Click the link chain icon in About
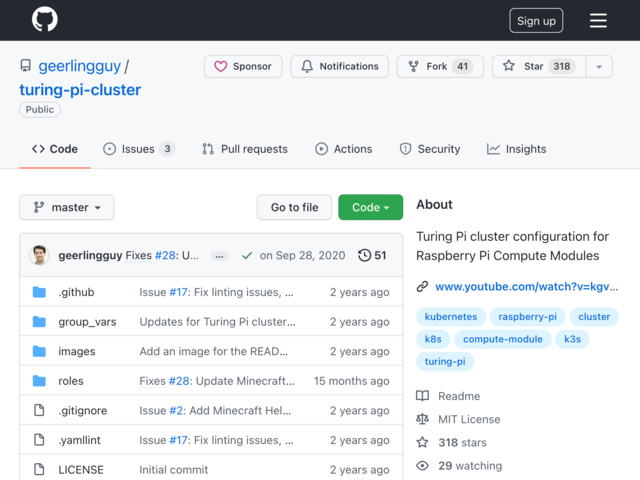Viewport: 640px width, 480px height. [422, 287]
